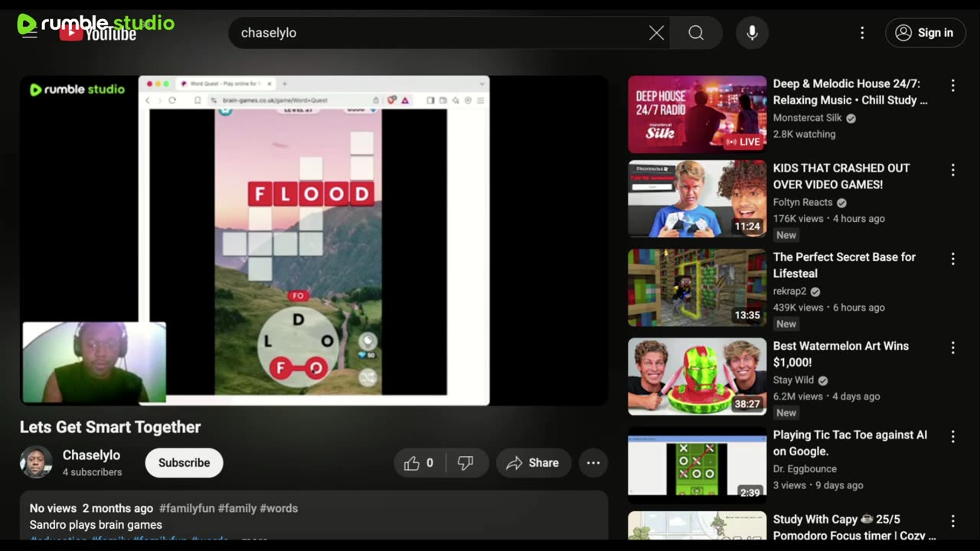The width and height of the screenshot is (980, 551).
Task: Start voice search with the microphone icon
Action: point(752,33)
